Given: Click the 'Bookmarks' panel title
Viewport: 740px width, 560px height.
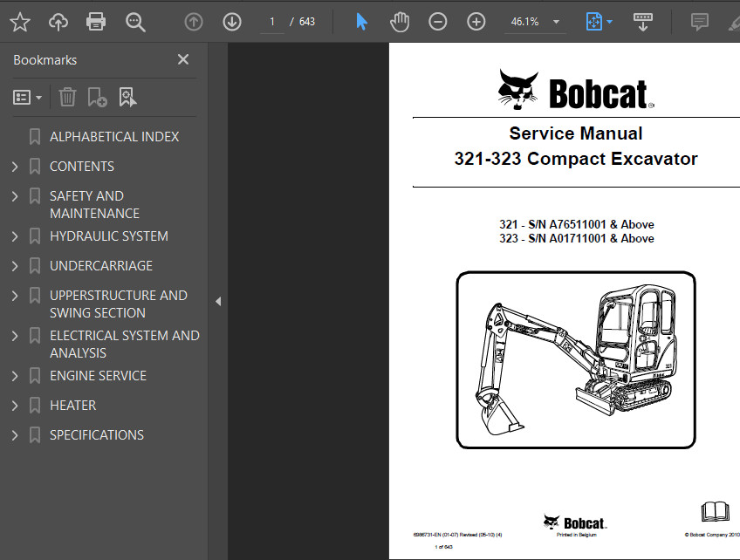Looking at the screenshot, I should [45, 60].
